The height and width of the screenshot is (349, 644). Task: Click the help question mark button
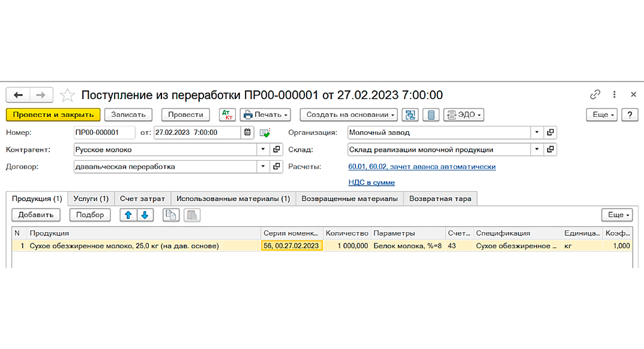pyautogui.click(x=630, y=115)
